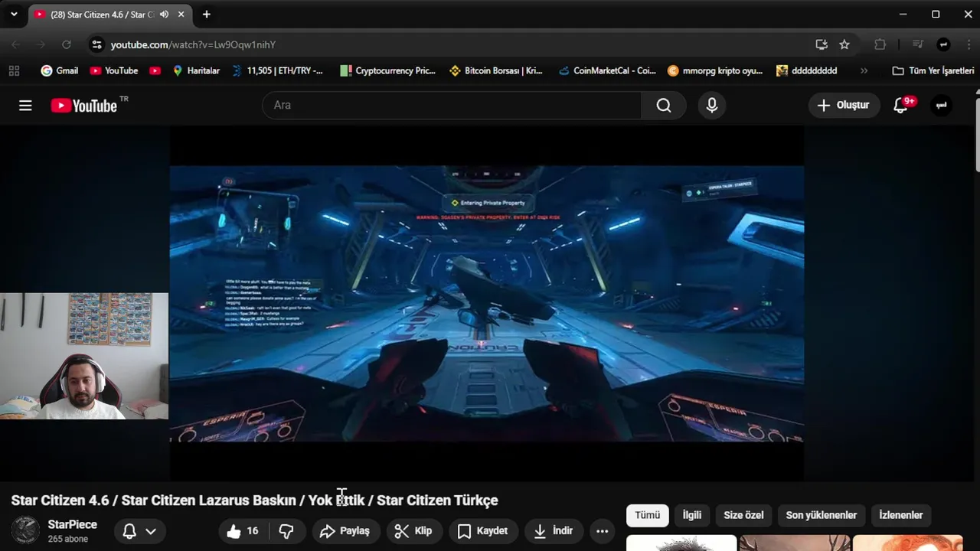The image size is (980, 551).
Task: Like the video with thumbs up
Action: click(x=243, y=531)
